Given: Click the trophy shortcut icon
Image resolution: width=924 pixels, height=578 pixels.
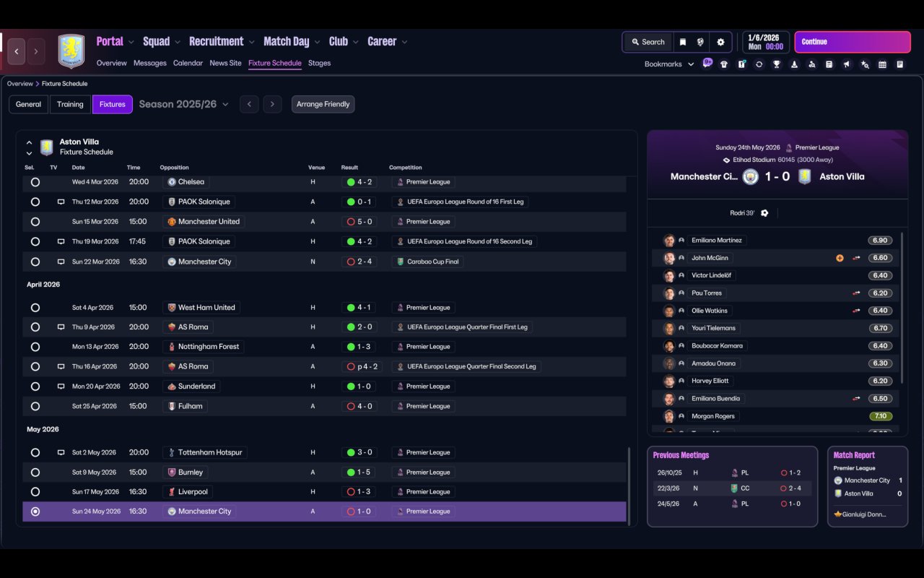Looking at the screenshot, I should pos(777,64).
